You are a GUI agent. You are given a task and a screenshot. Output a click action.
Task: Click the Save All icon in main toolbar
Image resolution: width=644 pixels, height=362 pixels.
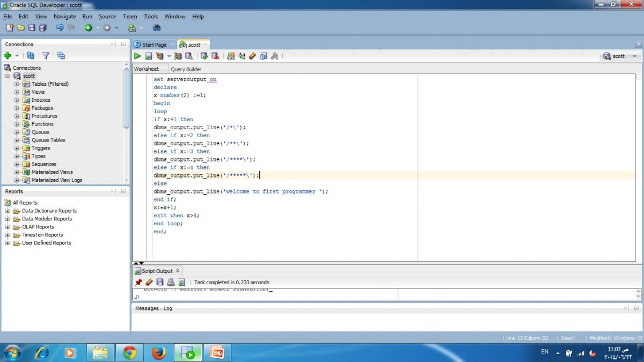click(x=43, y=28)
